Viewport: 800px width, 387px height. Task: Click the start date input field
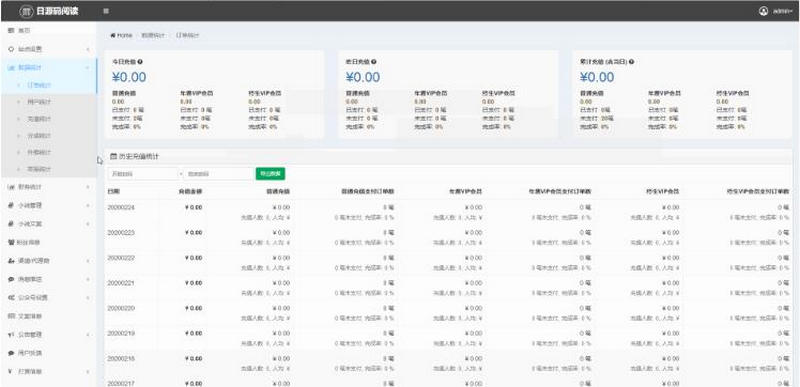tap(143, 174)
